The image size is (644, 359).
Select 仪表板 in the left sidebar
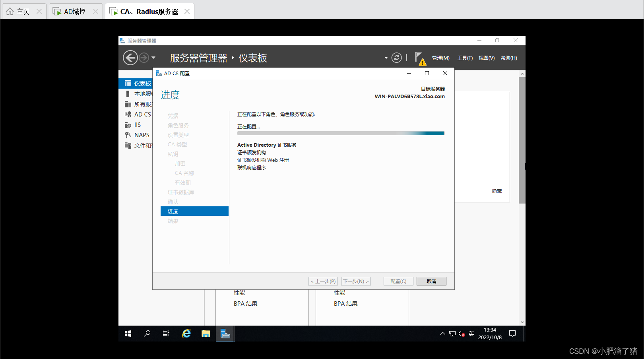[x=136, y=83]
